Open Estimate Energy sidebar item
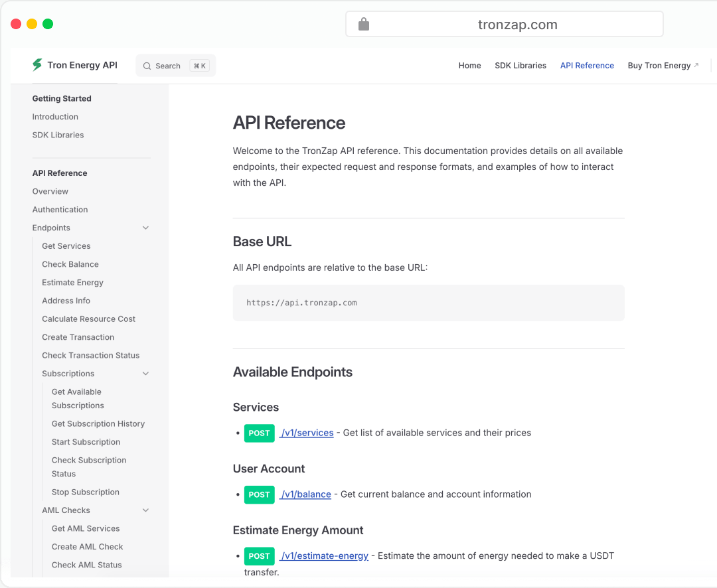Screen dimensions: 717x588 click(x=73, y=283)
